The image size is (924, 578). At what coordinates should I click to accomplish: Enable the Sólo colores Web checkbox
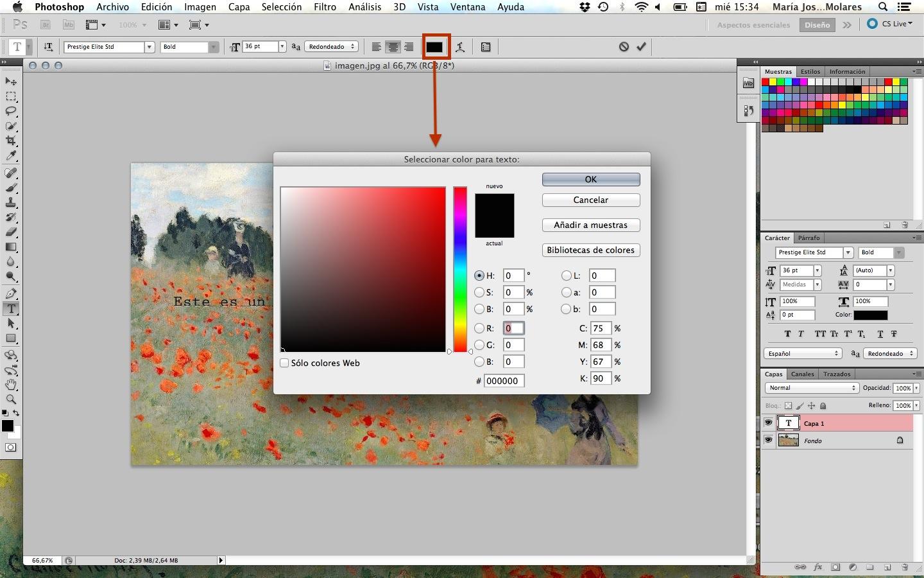[x=284, y=363]
